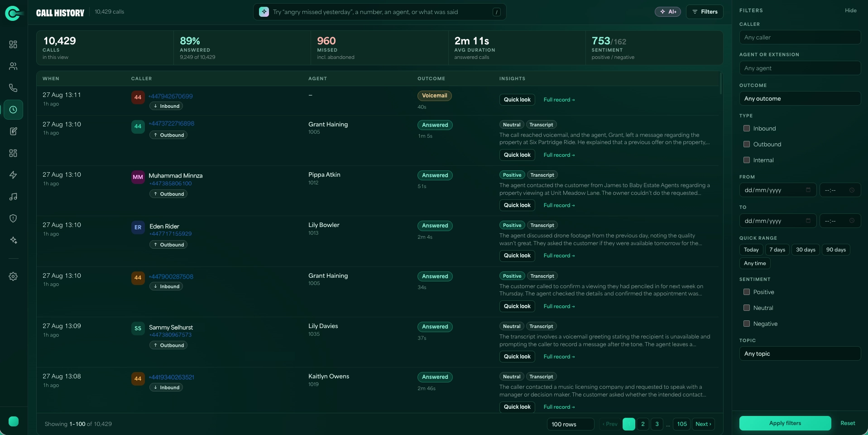868x435 pixels.
Task: Open Full record for Voicemail call
Action: [559, 100]
